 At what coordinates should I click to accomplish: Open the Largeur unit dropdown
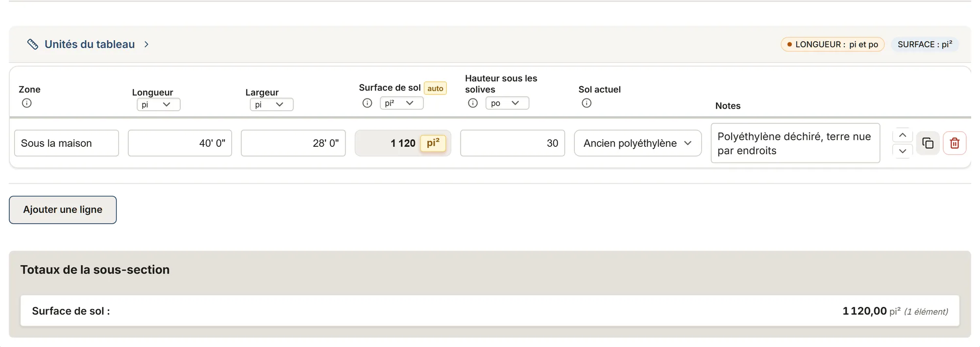[271, 104]
